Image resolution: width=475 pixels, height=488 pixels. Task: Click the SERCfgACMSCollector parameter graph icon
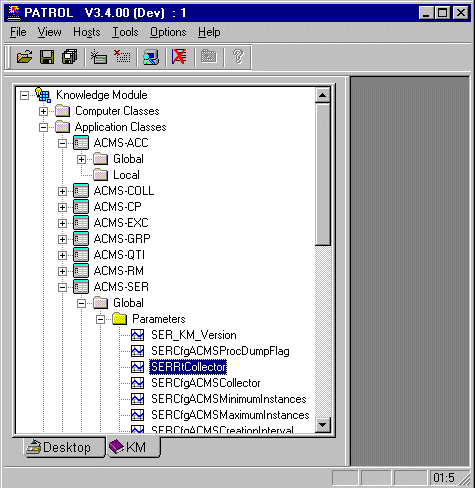[138, 383]
